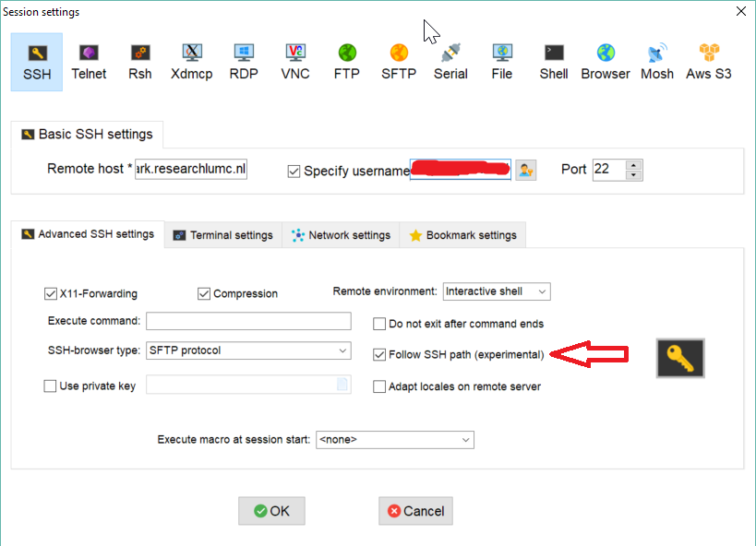
Task: Open the Remote environment dropdown
Action: tap(497, 291)
